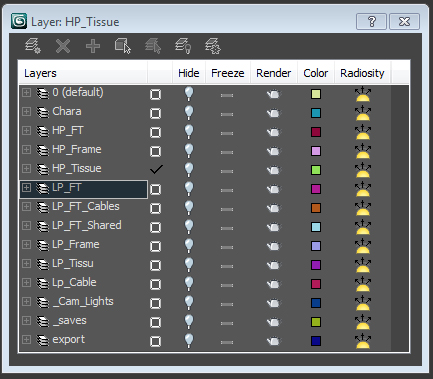Click Highlight Selected Objects' Layers icon
433x379 pixels.
click(153, 46)
